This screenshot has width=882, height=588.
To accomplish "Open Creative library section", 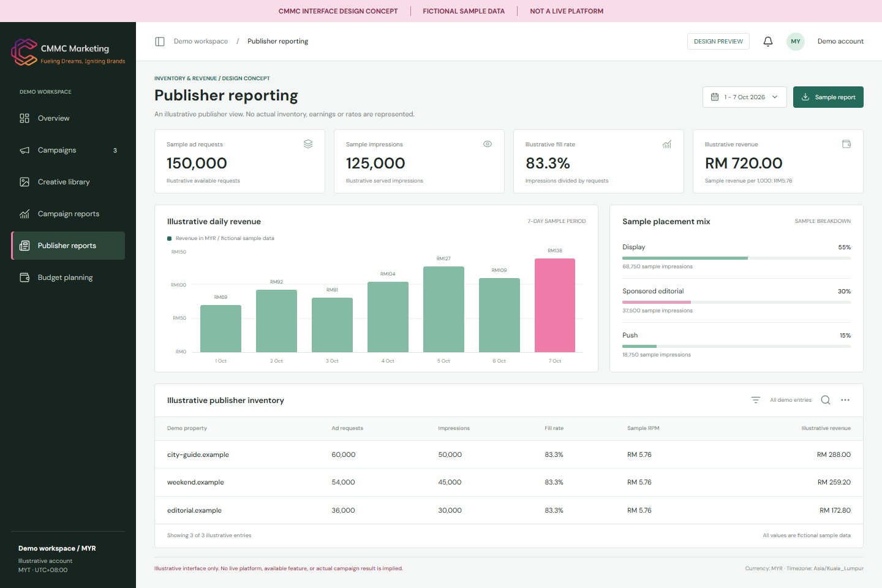I will pos(68,182).
